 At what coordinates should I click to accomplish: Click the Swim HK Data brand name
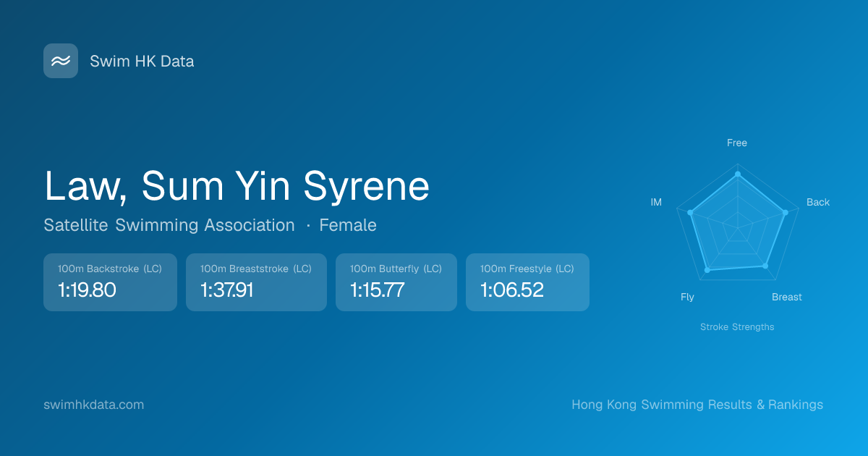[x=142, y=62]
